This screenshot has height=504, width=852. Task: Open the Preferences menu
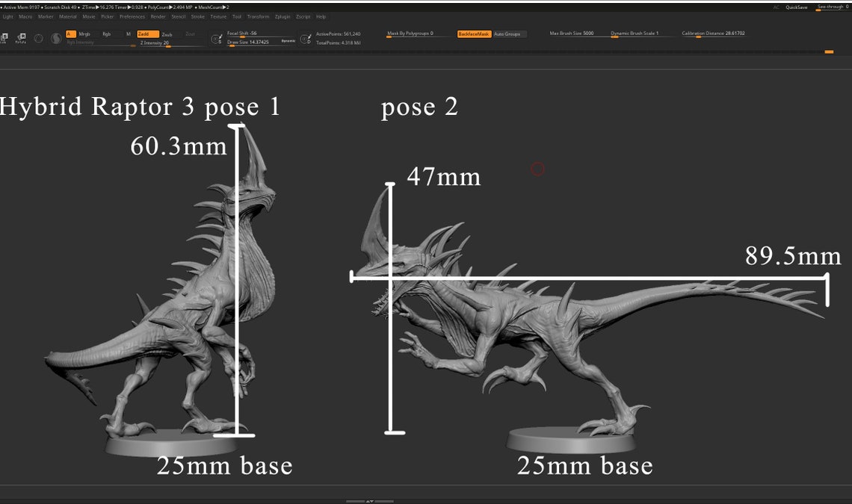132,16
